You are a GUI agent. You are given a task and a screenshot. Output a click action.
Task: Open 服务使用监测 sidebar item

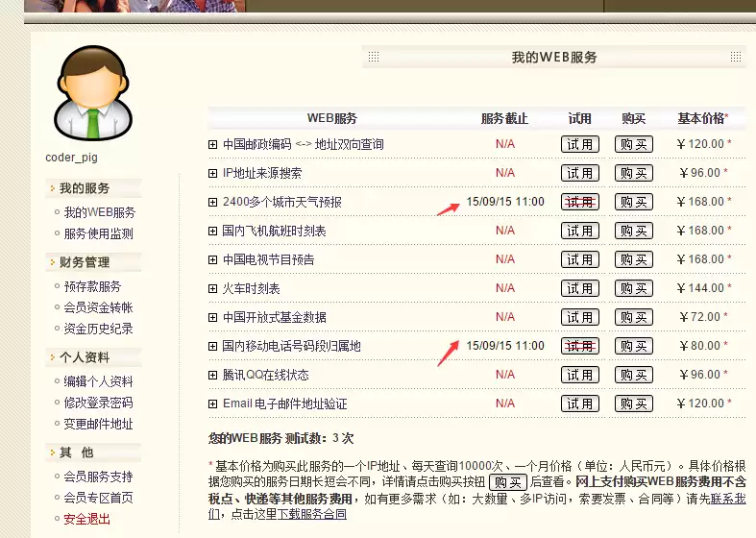click(x=98, y=233)
